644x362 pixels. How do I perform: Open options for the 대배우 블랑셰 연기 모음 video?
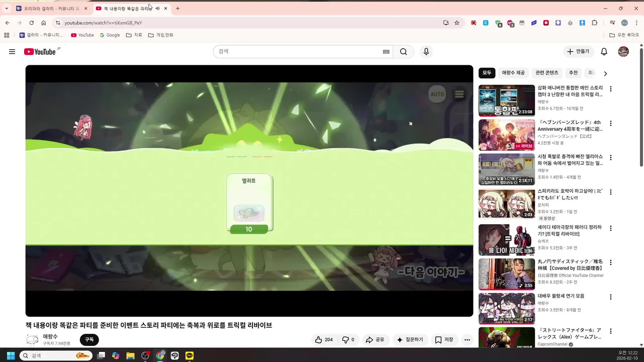click(611, 297)
